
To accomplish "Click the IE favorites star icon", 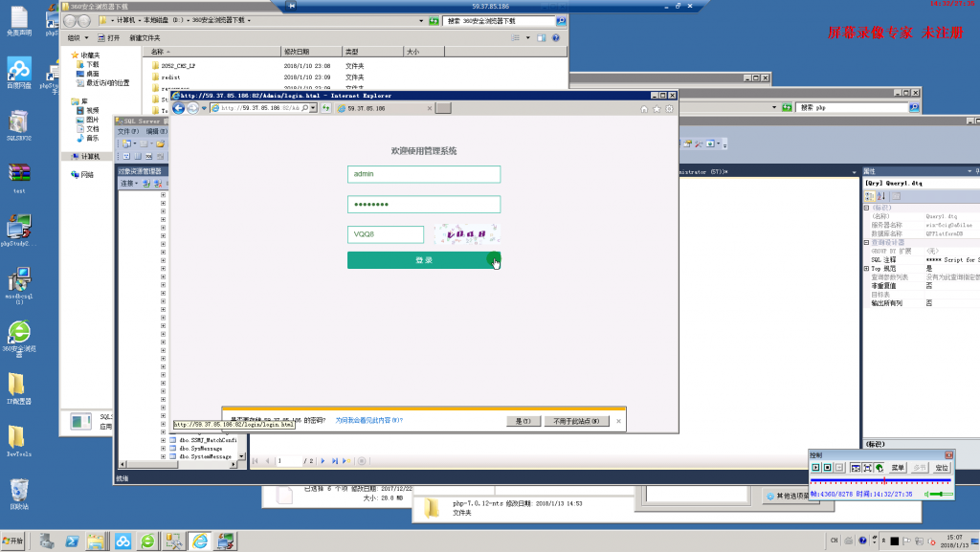I will 657,109.
